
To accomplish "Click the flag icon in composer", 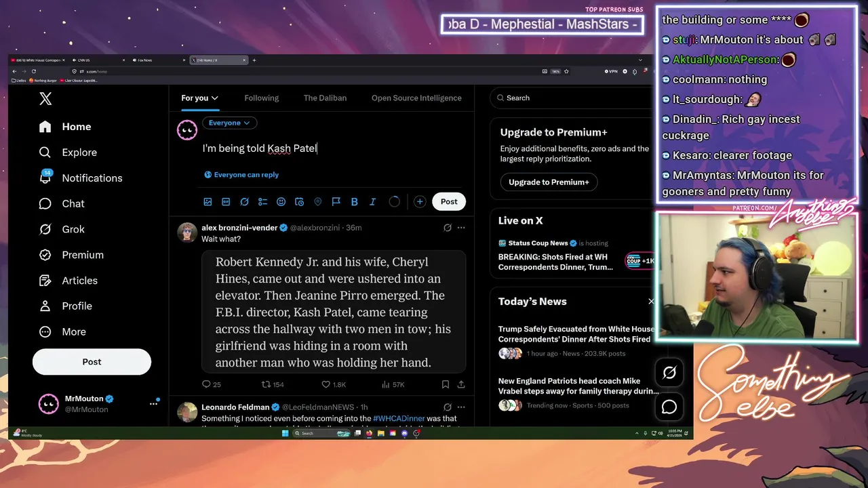I will (336, 202).
